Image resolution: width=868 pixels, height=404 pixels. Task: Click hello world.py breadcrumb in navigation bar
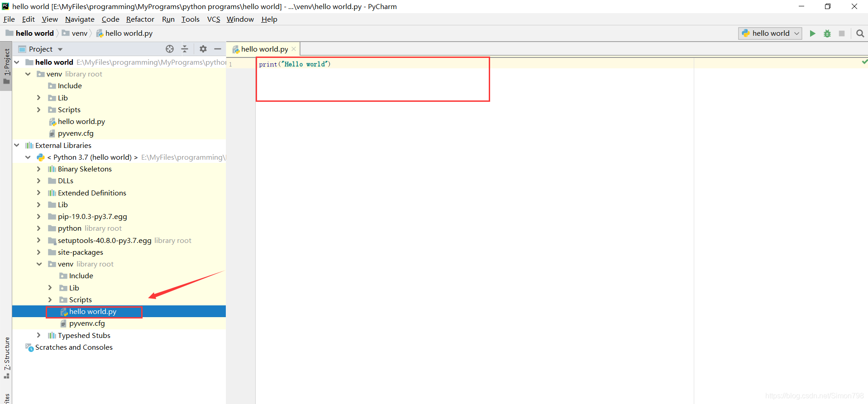pyautogui.click(x=124, y=33)
